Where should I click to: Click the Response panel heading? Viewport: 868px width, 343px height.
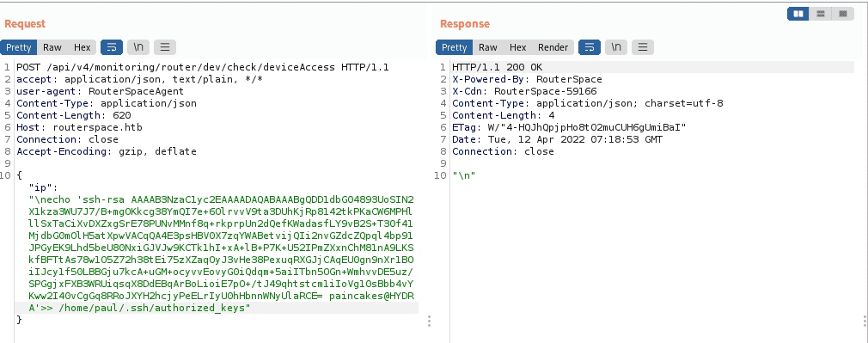tap(465, 24)
